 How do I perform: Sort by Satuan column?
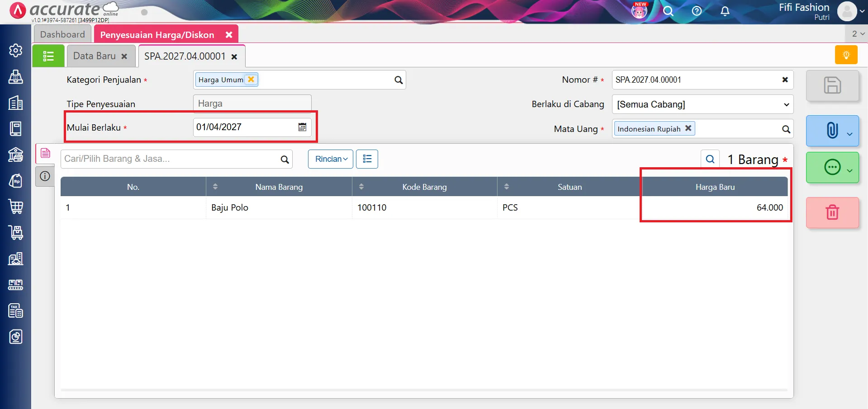click(506, 187)
